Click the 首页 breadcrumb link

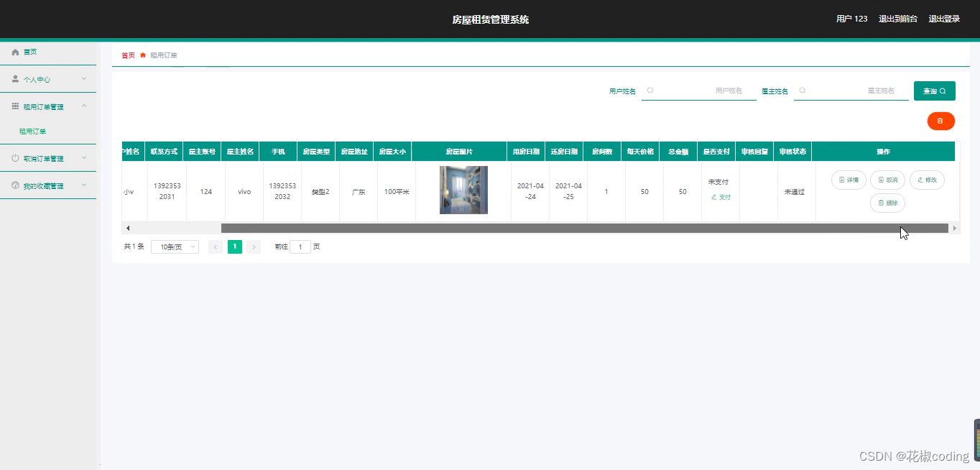coord(128,55)
